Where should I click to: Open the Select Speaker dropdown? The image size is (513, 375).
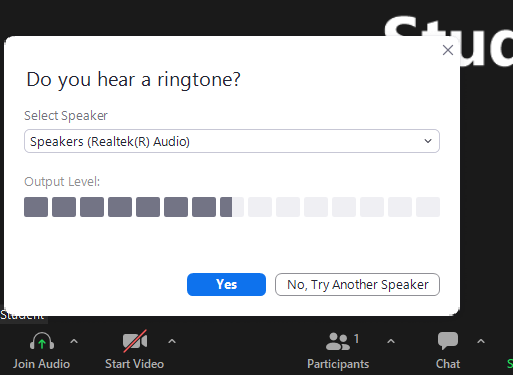pos(232,141)
